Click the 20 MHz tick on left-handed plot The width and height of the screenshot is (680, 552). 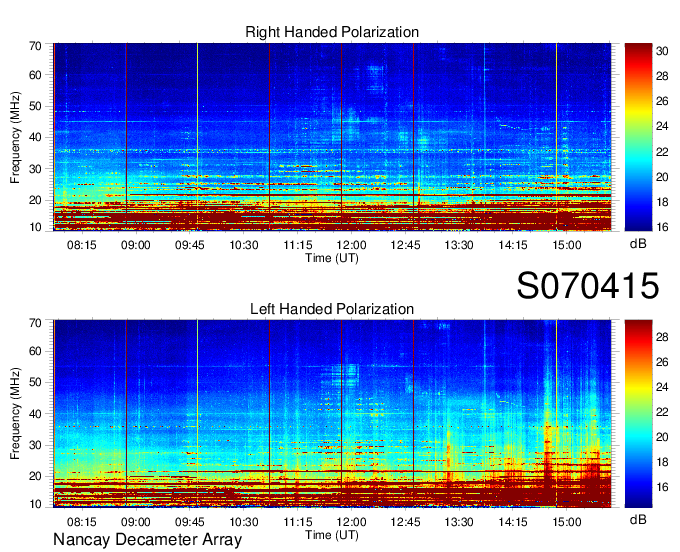35,476
